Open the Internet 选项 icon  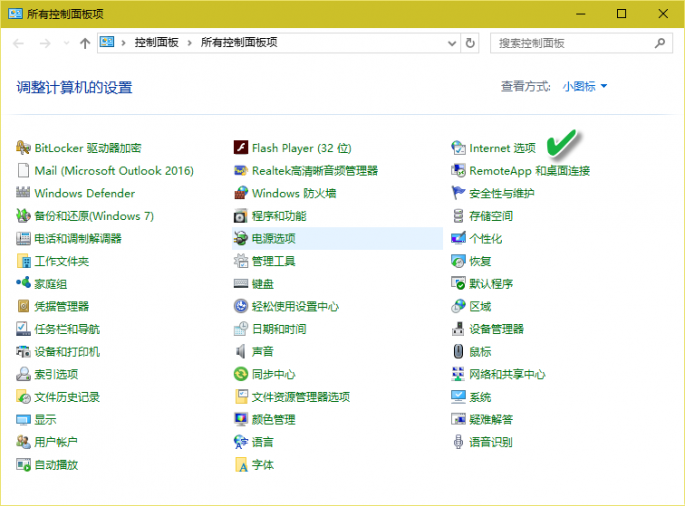point(458,148)
